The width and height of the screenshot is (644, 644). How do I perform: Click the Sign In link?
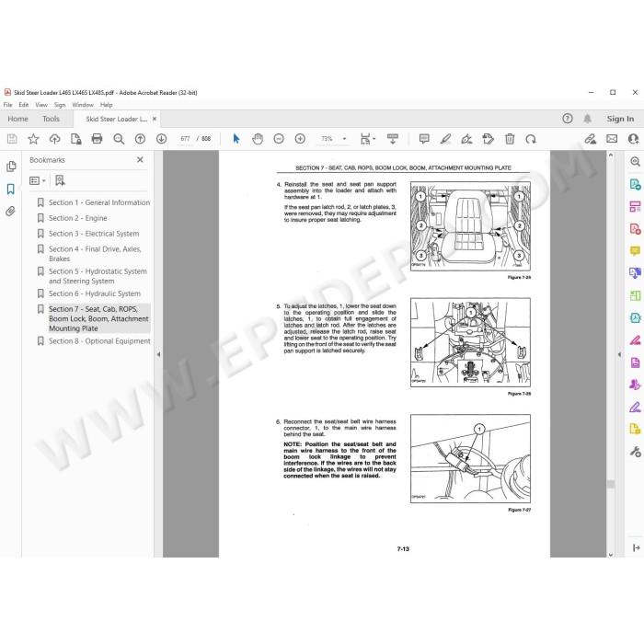pyautogui.click(x=620, y=119)
